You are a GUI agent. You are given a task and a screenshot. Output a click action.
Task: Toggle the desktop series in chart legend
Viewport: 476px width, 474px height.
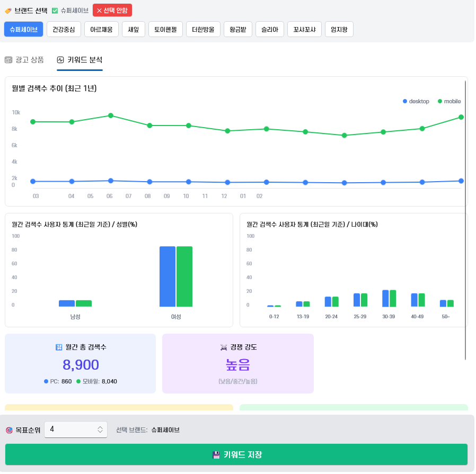416,101
